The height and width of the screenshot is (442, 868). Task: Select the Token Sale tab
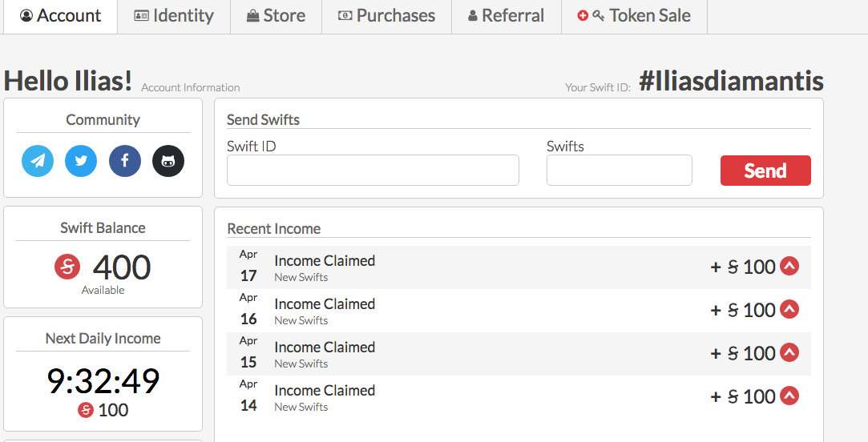[634, 16]
